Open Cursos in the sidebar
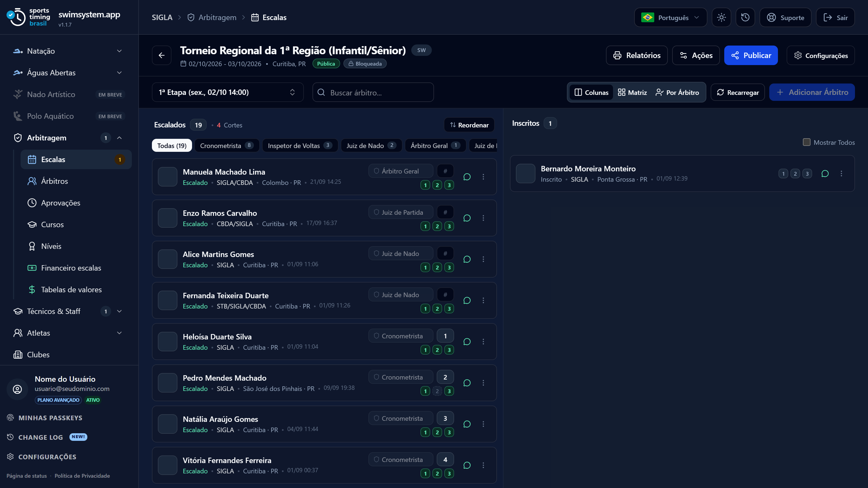 76,225
